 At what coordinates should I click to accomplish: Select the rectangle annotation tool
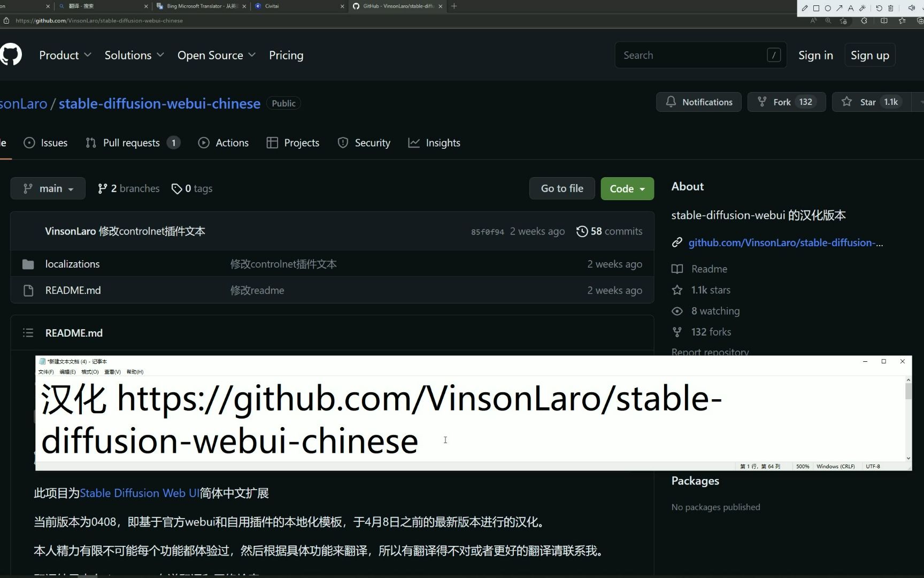coord(817,8)
